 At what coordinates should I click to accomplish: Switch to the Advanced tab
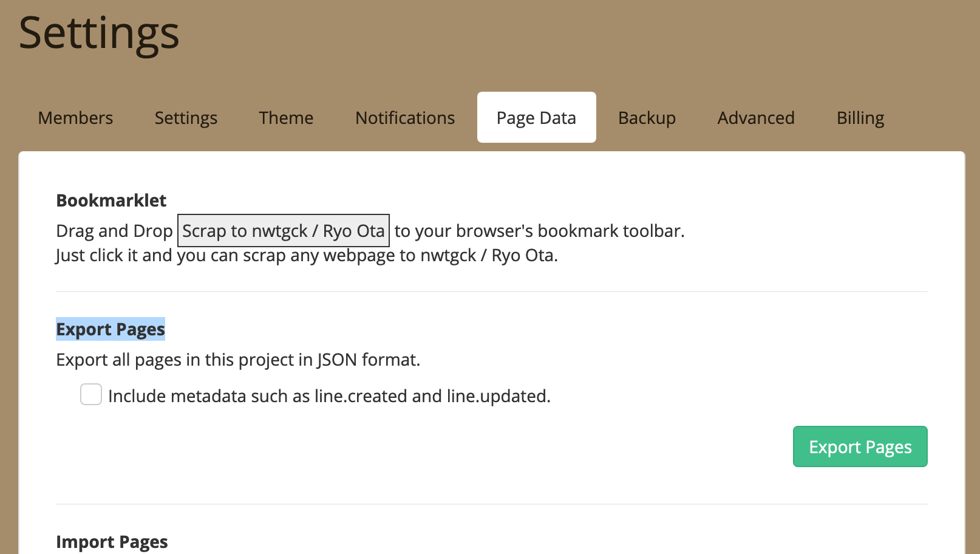pos(756,118)
